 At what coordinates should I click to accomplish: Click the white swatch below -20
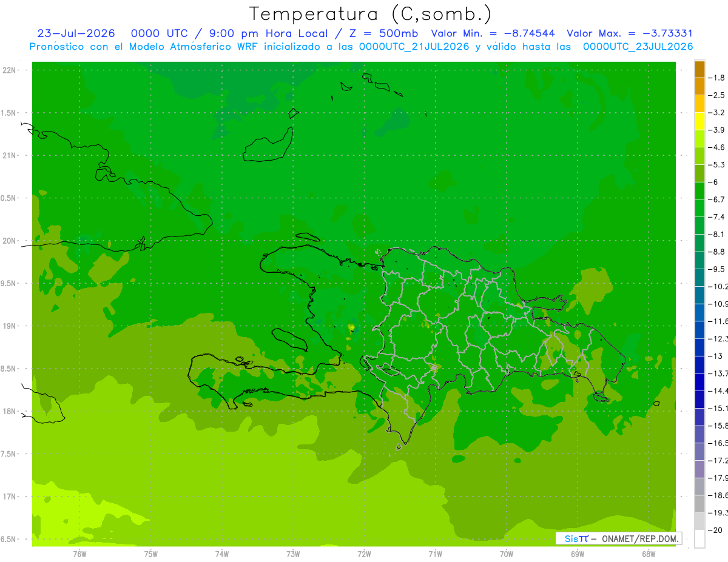tap(699, 539)
